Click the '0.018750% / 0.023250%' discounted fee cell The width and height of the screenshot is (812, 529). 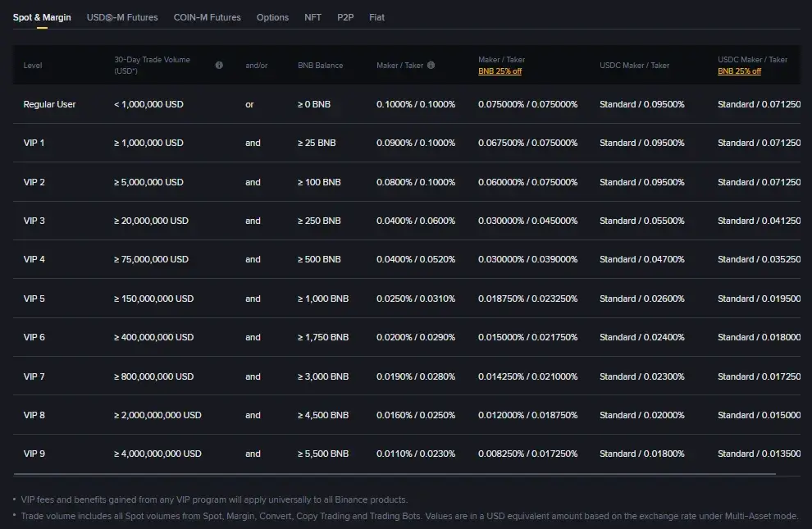coord(527,299)
